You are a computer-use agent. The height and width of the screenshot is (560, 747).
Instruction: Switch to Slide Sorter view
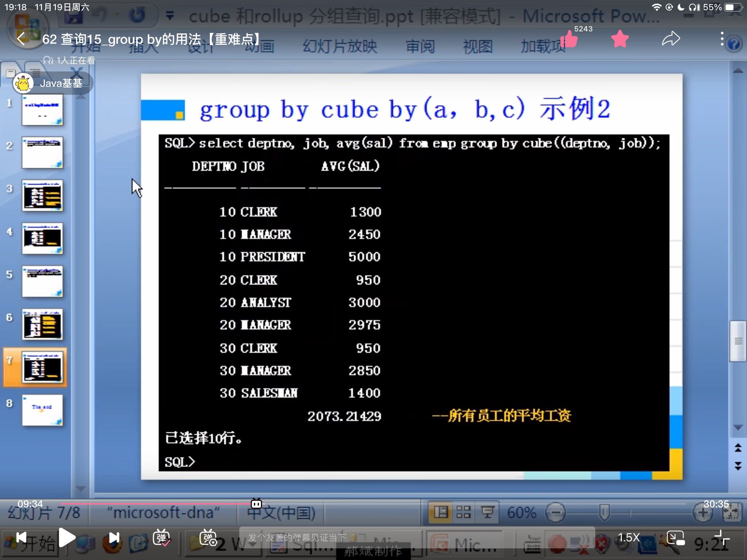464,511
